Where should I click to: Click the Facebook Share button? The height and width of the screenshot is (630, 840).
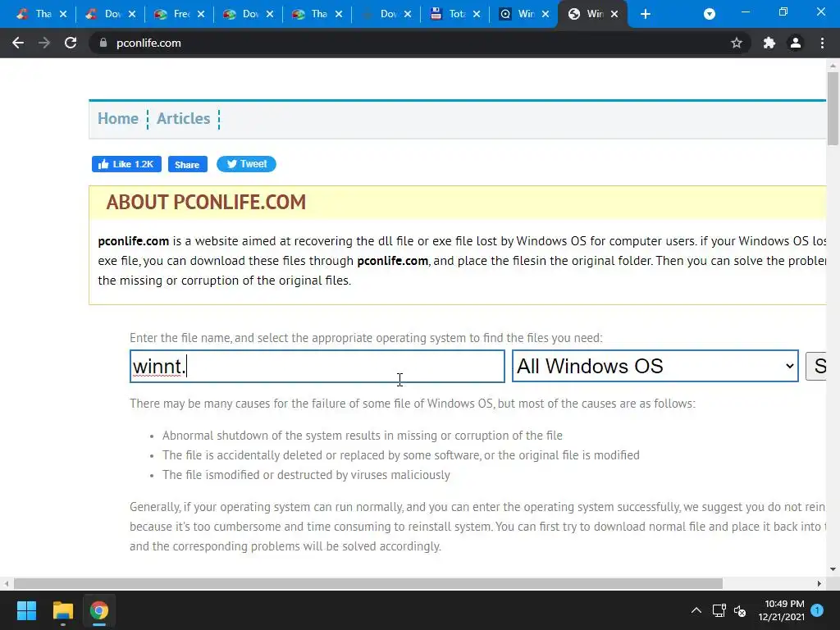click(188, 164)
